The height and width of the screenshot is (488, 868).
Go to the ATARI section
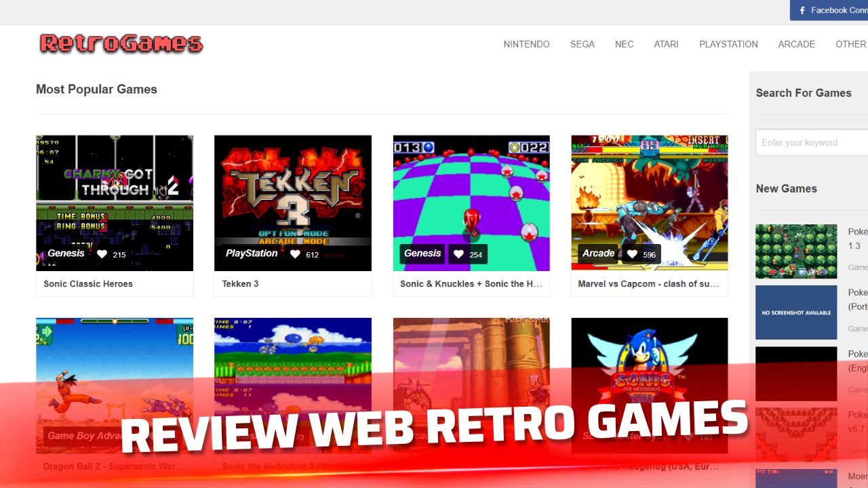tap(666, 44)
